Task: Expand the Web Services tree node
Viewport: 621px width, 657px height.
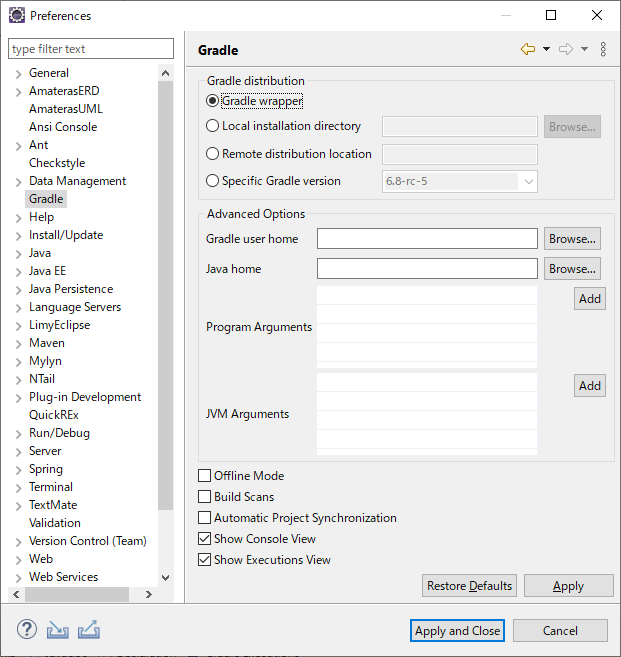Action: point(18,579)
